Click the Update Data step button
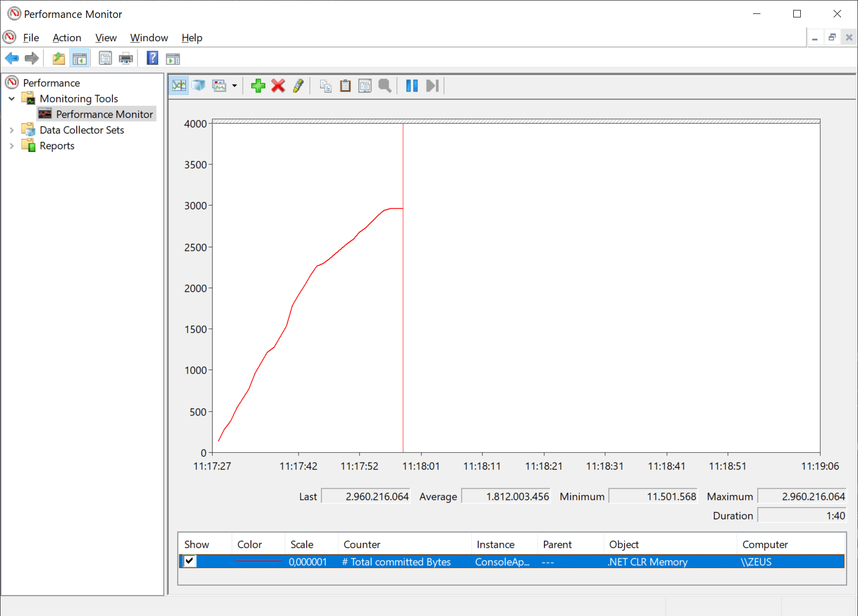The height and width of the screenshot is (616, 858). pyautogui.click(x=432, y=86)
